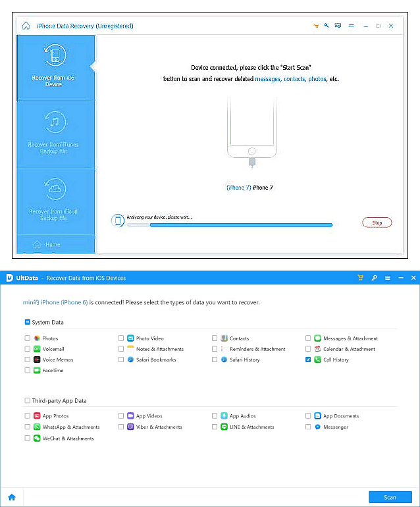This screenshot has height=507, width=420.
Task: Click the UltData logo icon
Action: pyautogui.click(x=10, y=278)
